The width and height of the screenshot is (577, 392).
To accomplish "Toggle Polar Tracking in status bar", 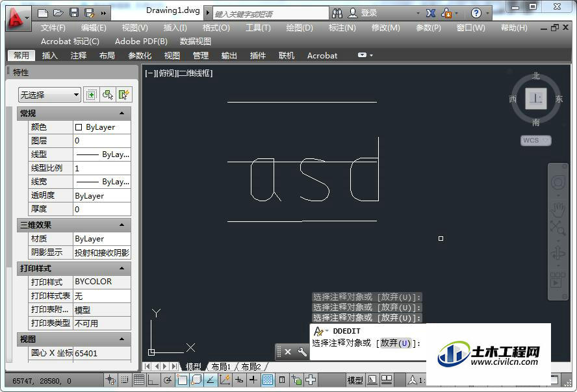I will tap(168, 380).
